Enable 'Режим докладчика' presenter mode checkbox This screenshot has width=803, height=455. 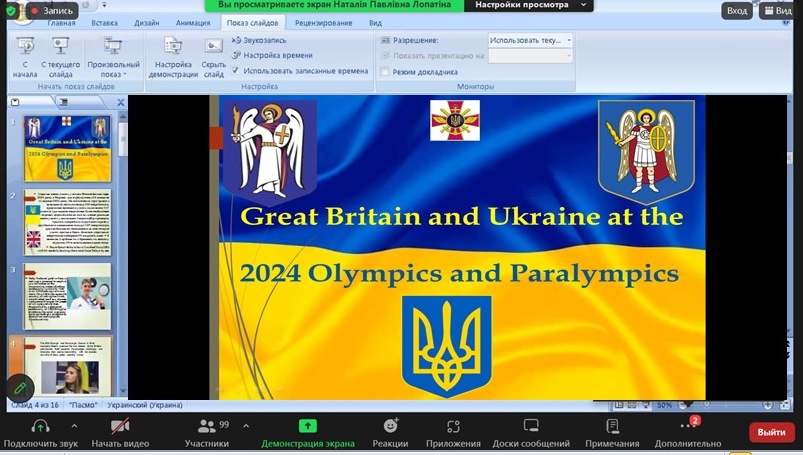[385, 72]
